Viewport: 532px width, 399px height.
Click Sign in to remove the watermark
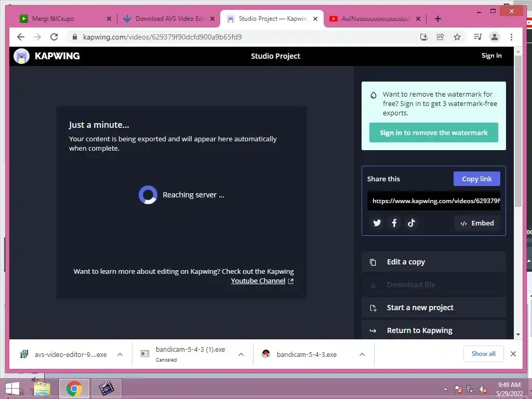(434, 132)
